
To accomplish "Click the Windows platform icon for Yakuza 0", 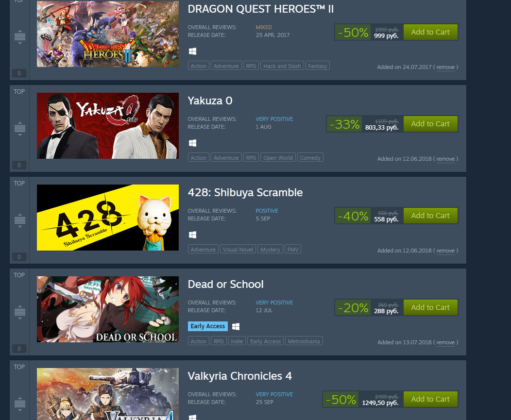I will click(193, 143).
